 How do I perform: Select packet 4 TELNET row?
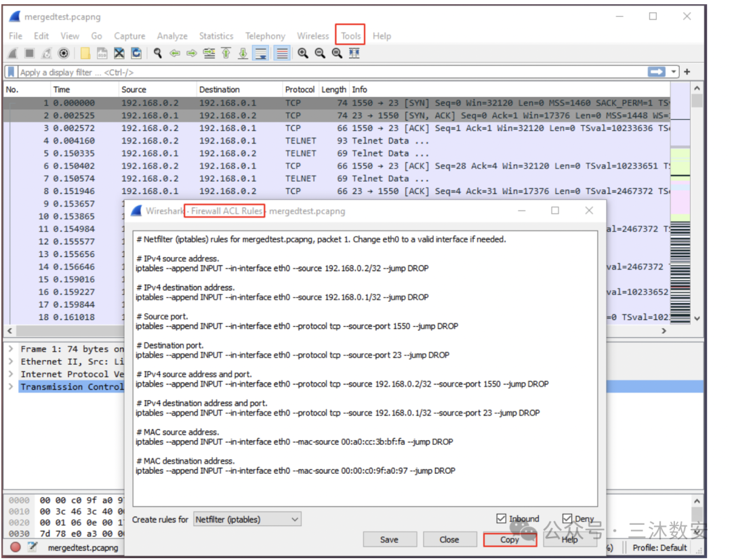pos(337,140)
